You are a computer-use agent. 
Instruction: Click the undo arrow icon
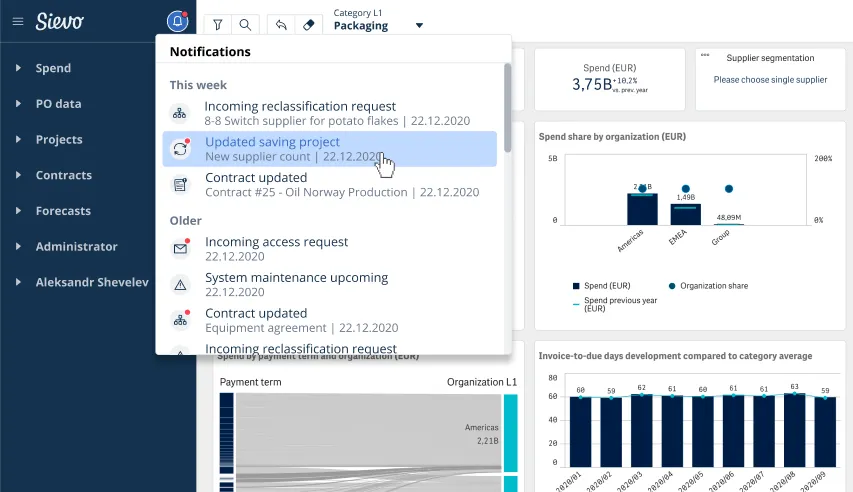(281, 25)
